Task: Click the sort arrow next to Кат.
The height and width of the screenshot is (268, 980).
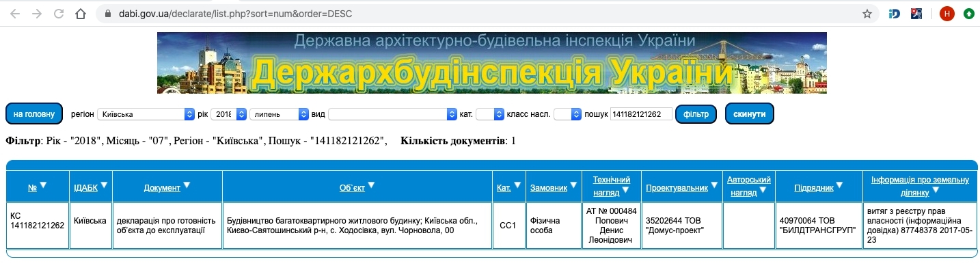Action: coord(517,186)
